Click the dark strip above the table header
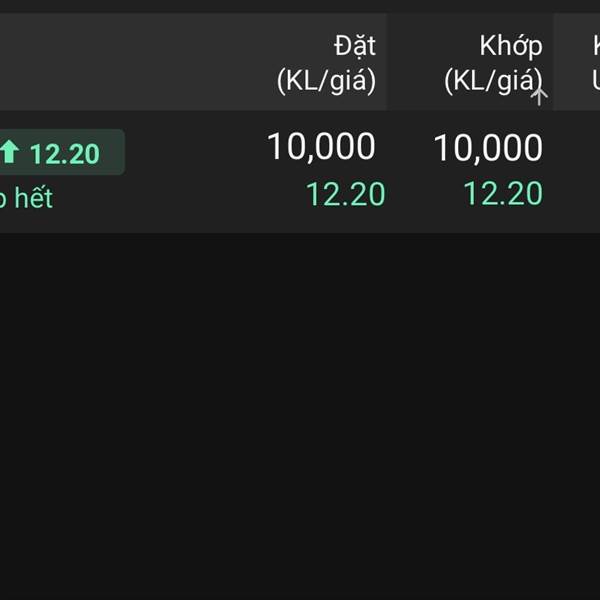This screenshot has width=600, height=600. (x=300, y=6)
